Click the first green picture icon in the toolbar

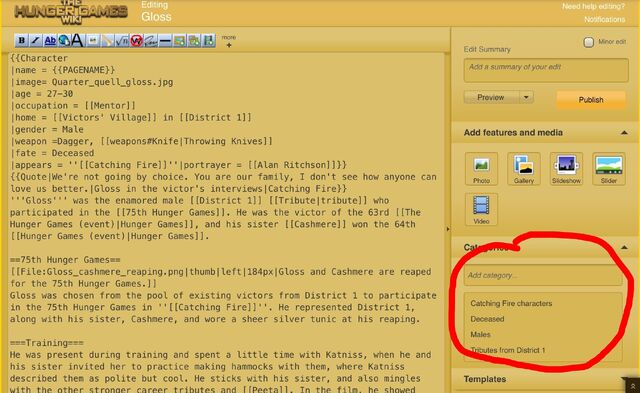(179, 40)
